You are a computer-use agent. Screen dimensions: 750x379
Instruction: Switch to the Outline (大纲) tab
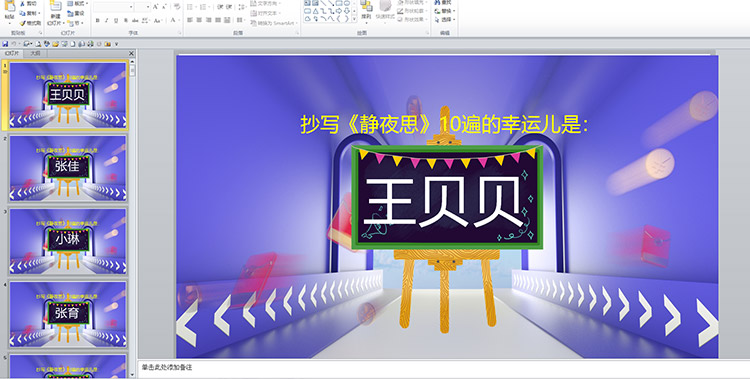(35, 54)
